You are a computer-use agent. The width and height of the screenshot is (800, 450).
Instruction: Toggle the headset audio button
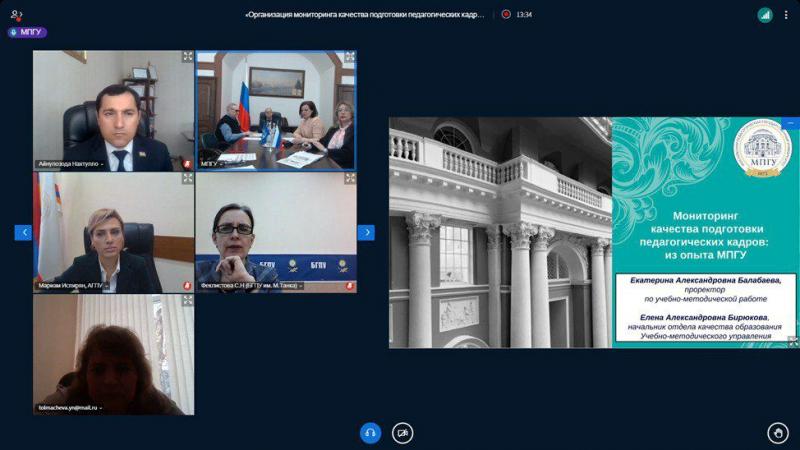tap(370, 433)
